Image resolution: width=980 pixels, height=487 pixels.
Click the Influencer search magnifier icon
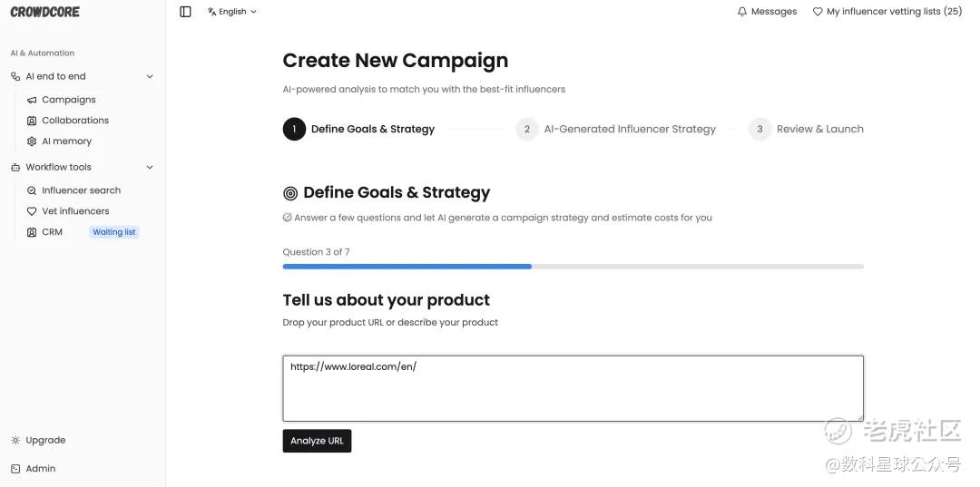(32, 190)
